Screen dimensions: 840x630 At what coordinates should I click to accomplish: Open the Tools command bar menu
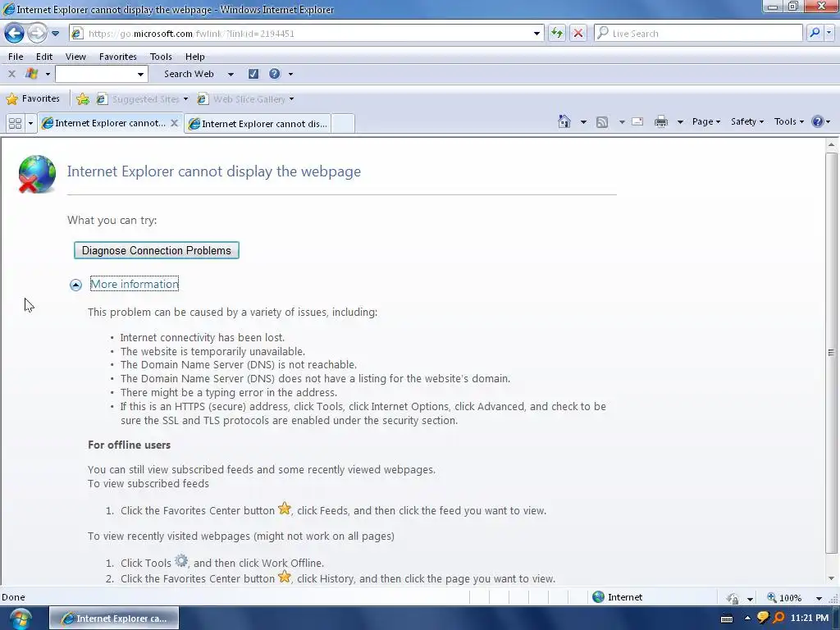tap(788, 121)
